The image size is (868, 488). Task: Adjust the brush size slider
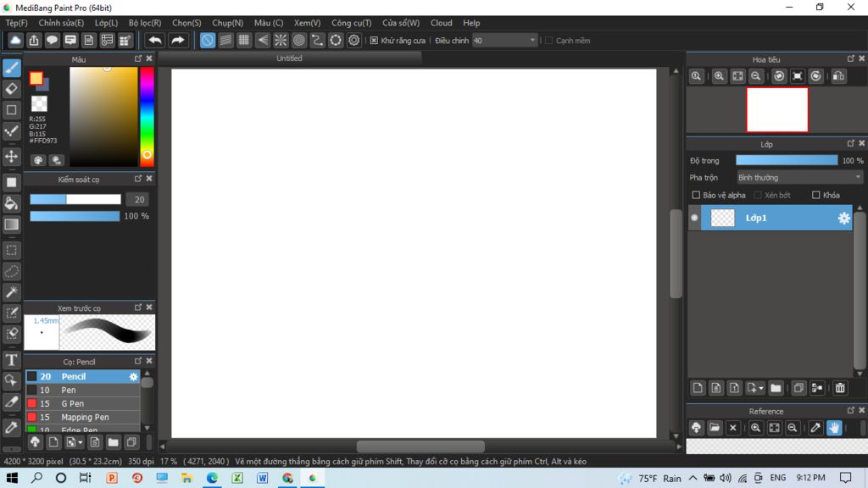pos(75,199)
